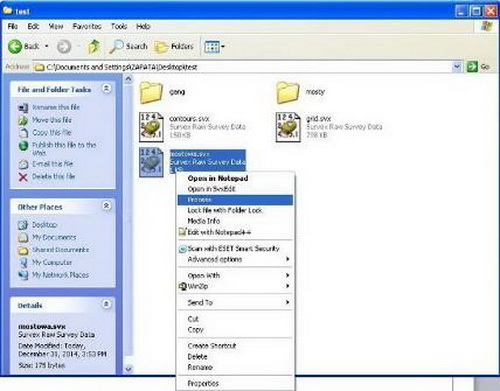Select the gang folder icon
Image resolution: width=500 pixels, height=391 pixels.
[x=151, y=92]
